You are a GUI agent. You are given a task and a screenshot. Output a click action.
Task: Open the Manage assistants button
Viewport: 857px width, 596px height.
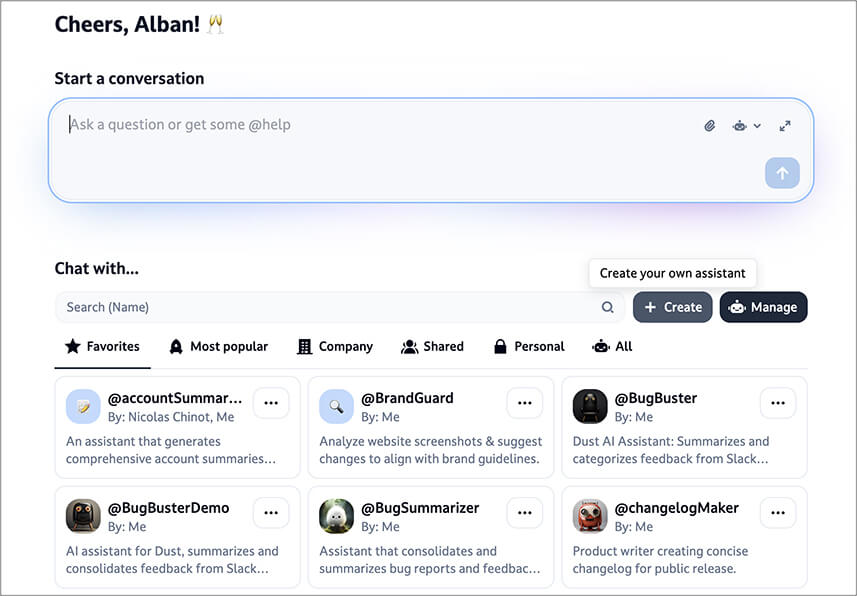click(x=763, y=307)
